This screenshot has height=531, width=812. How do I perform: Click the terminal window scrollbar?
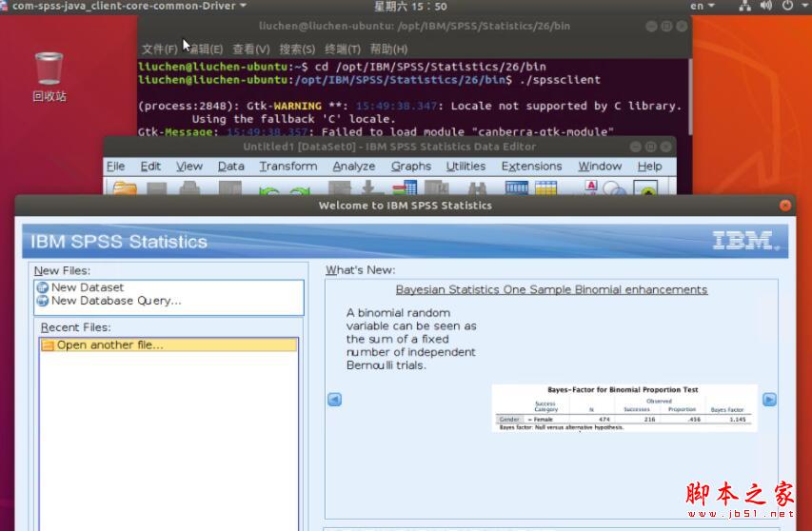tap(689, 96)
